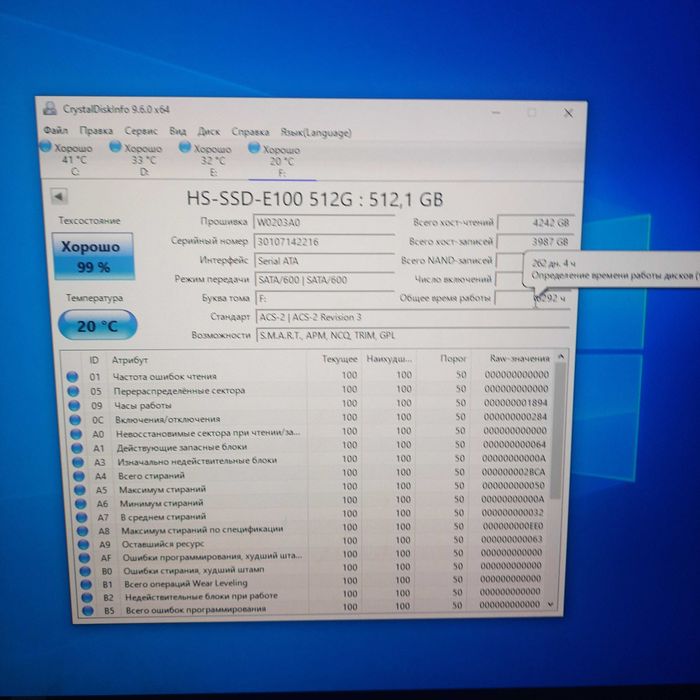Image resolution: width=700 pixels, height=700 pixels.
Task: Click raw value 000000001894
Action: click(x=516, y=403)
